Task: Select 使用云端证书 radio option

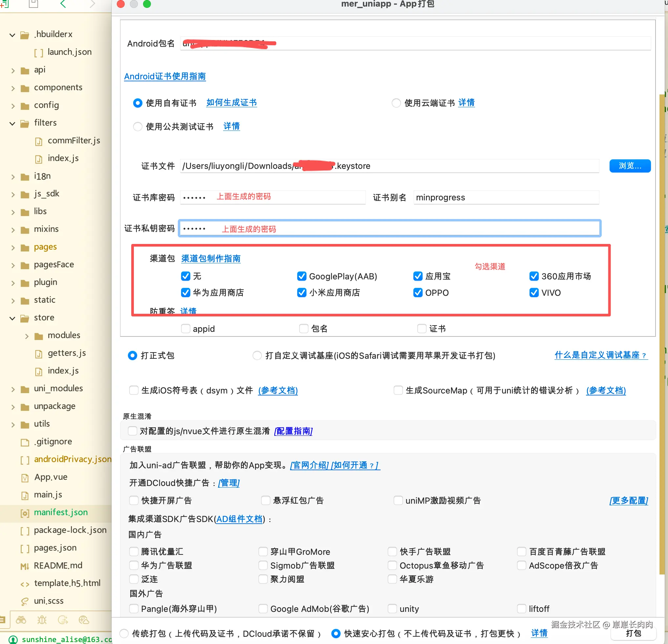Action: pos(396,103)
